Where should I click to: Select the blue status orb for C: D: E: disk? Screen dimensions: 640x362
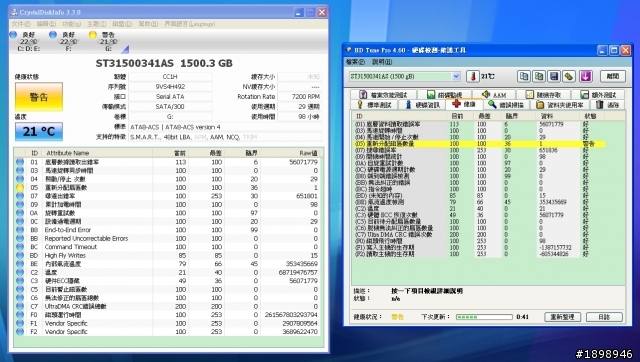13,35
